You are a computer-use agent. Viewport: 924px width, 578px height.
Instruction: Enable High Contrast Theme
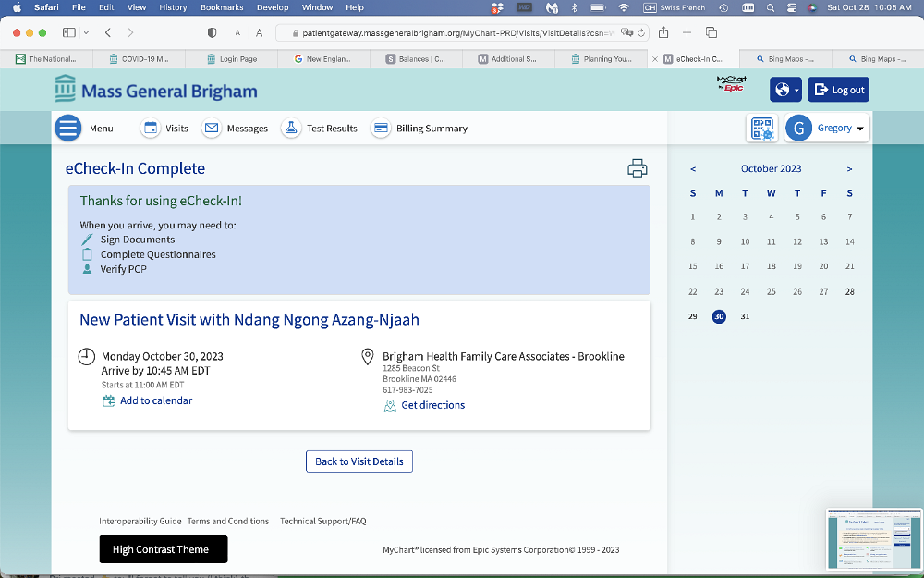(163, 549)
